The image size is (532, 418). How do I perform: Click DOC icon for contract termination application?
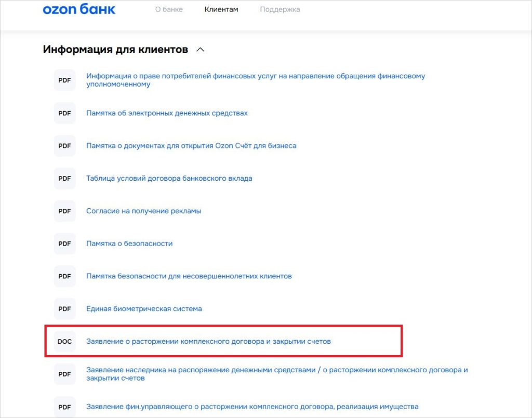point(64,342)
